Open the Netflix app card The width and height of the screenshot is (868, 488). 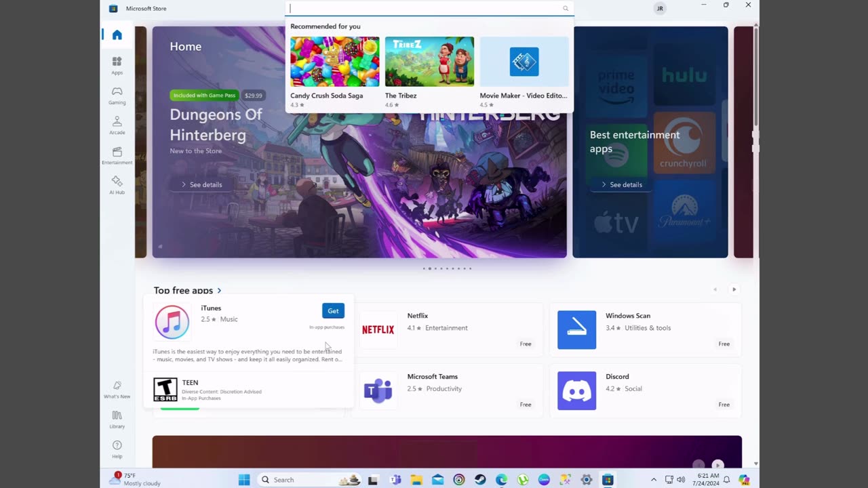[x=447, y=330]
